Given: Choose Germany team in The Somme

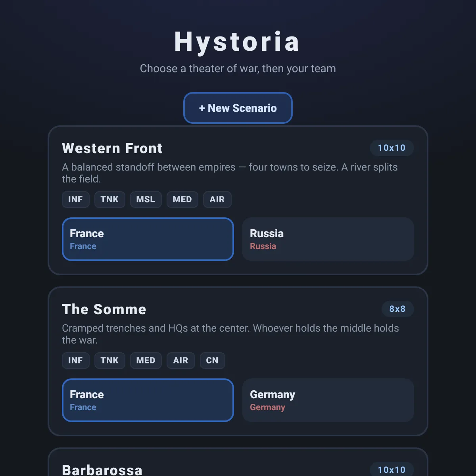Looking at the screenshot, I should pyautogui.click(x=328, y=400).
